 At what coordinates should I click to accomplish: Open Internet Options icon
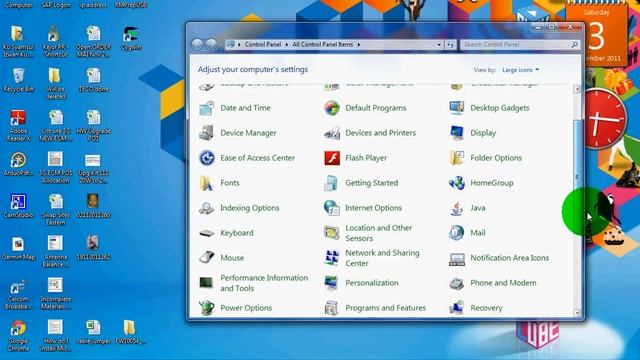332,208
